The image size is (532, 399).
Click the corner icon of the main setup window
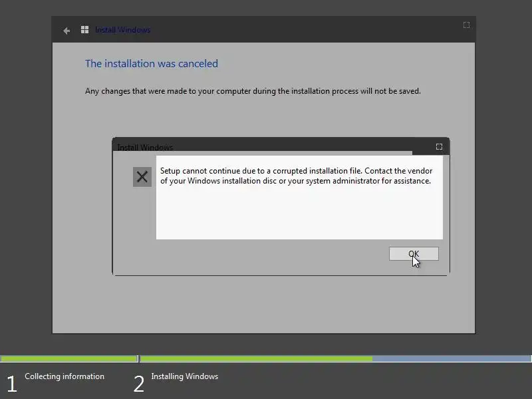467,25
